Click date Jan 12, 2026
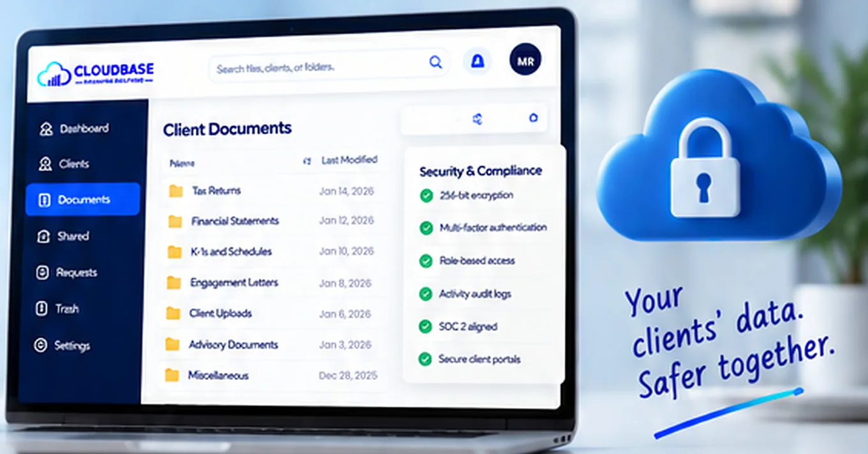Viewport: 868px width, 454px height. pos(347,221)
